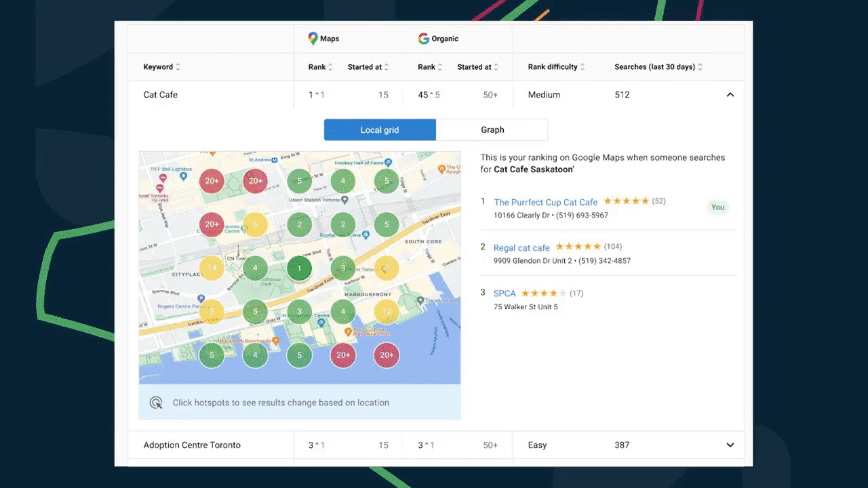Select the Local grid tab
The width and height of the screenshot is (868, 488).
380,129
